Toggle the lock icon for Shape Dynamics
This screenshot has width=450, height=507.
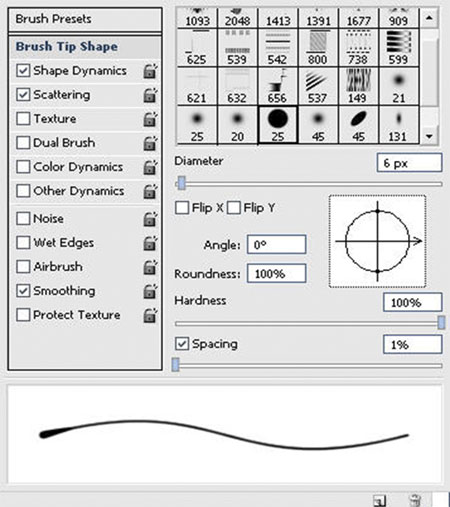150,71
